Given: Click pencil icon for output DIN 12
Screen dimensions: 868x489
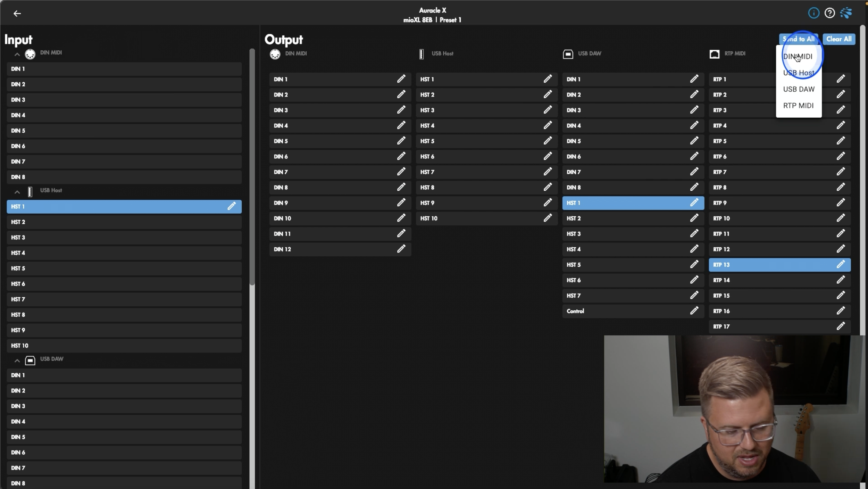Looking at the screenshot, I should pos(401,249).
